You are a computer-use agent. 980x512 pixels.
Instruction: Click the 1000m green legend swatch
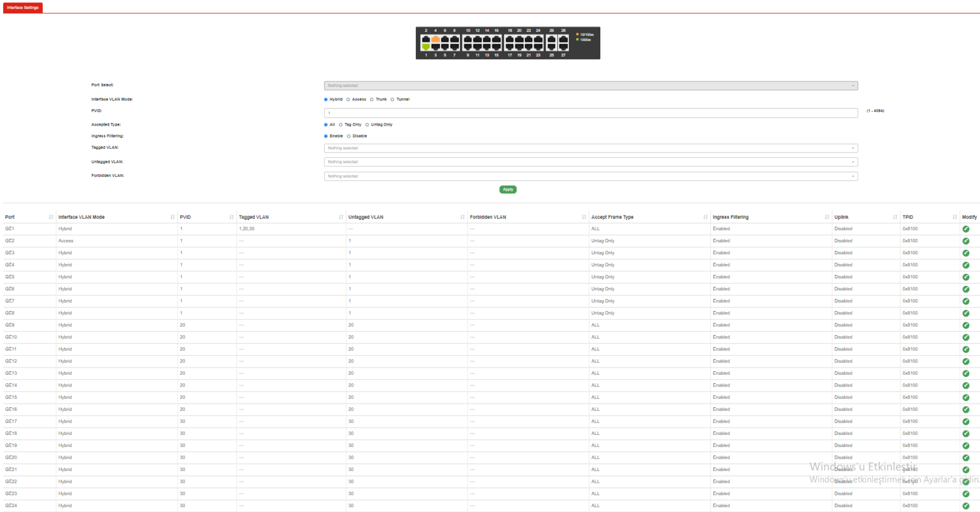click(578, 40)
